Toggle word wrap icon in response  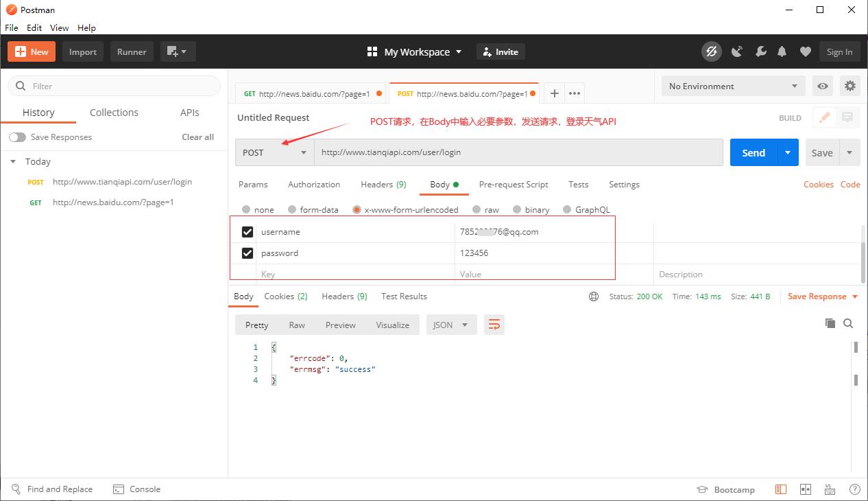[494, 325]
